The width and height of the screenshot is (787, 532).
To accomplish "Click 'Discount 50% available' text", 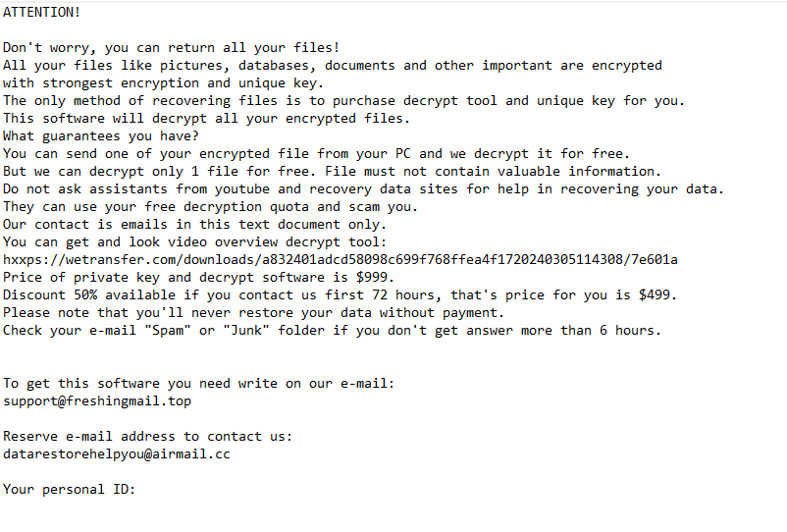I will click(x=97, y=295).
